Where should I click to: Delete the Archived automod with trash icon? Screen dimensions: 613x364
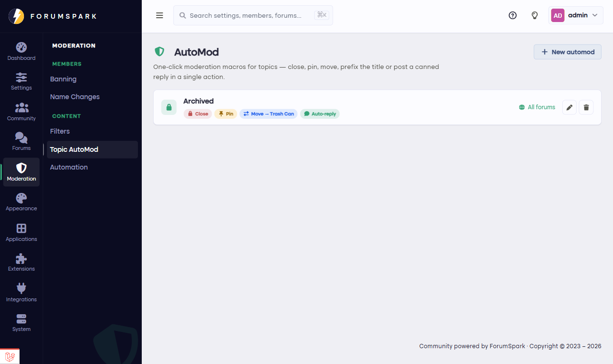[586, 107]
